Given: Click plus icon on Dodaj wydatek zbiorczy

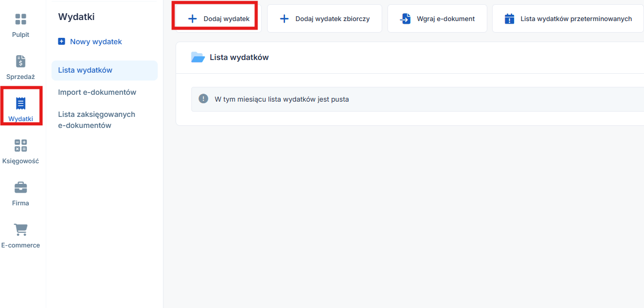Looking at the screenshot, I should (284, 19).
